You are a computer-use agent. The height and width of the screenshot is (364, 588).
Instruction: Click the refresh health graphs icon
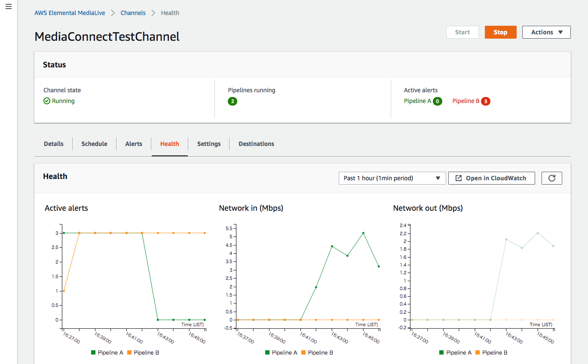552,178
